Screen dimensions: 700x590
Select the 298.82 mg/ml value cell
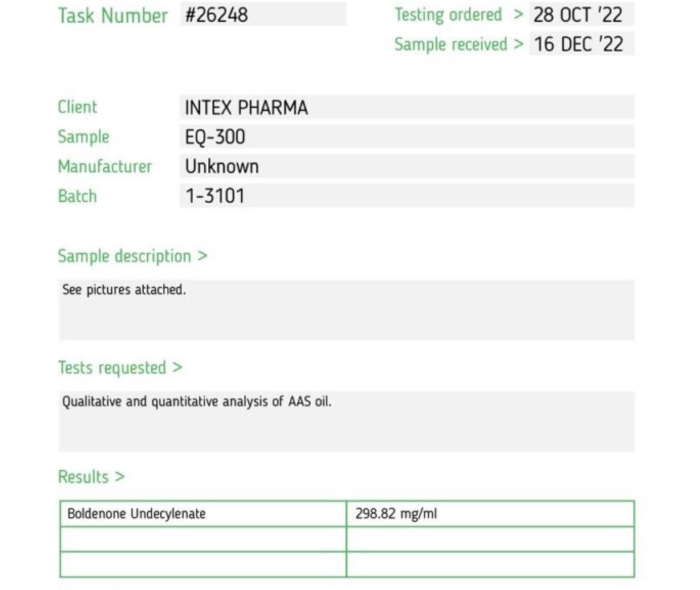pyautogui.click(x=490, y=514)
